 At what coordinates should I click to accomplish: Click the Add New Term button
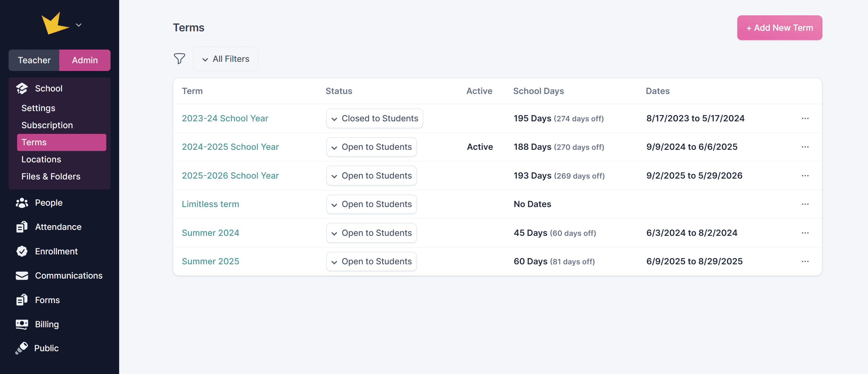[779, 28]
